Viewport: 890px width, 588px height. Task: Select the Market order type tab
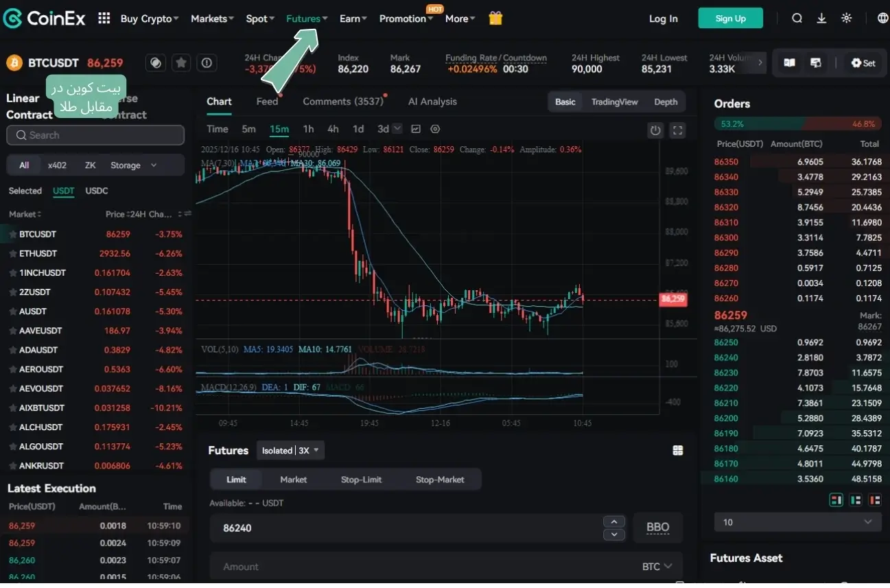click(293, 480)
